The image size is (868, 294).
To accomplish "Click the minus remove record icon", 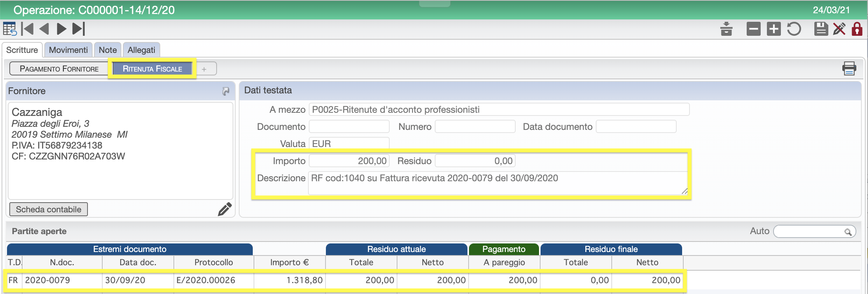I will pyautogui.click(x=753, y=29).
